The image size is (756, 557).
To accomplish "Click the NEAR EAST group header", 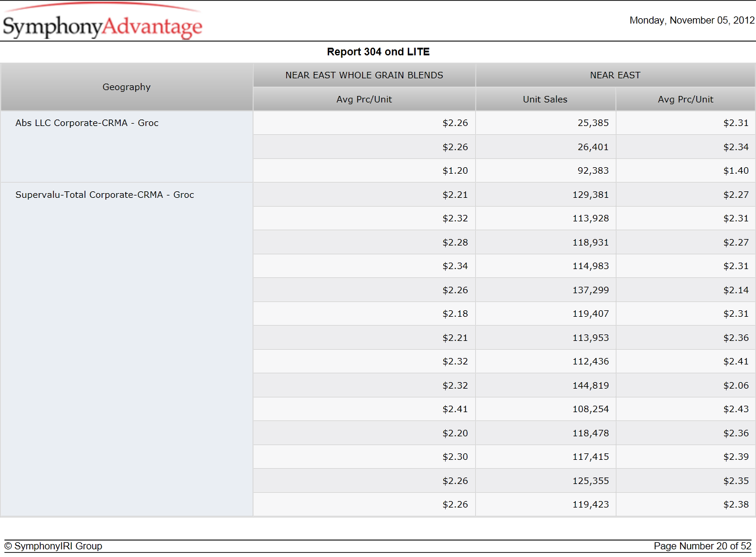I will click(x=615, y=75).
